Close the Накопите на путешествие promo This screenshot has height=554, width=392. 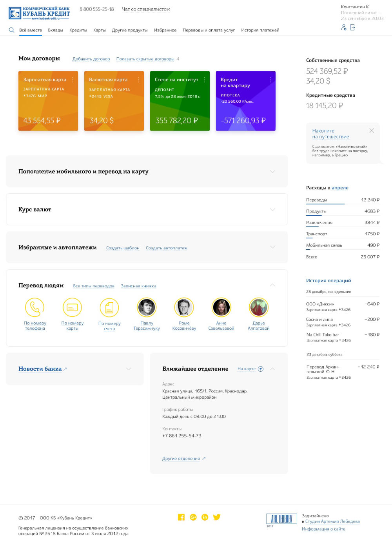click(372, 131)
